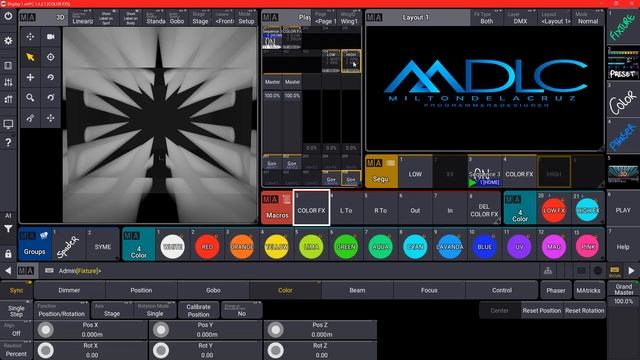Click the yellow icon beside the command line right arrow
Image resolution: width=640 pixels, height=360 pixels.
(615, 271)
